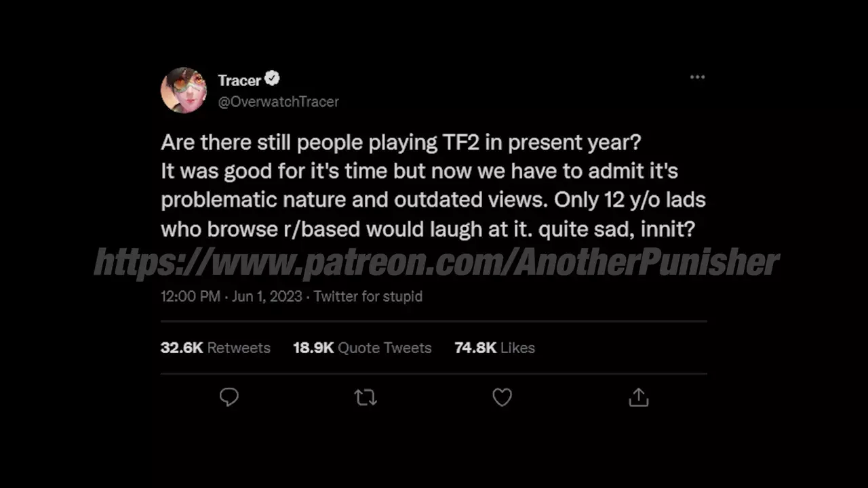Retweet this Tracer tweet

(366, 397)
